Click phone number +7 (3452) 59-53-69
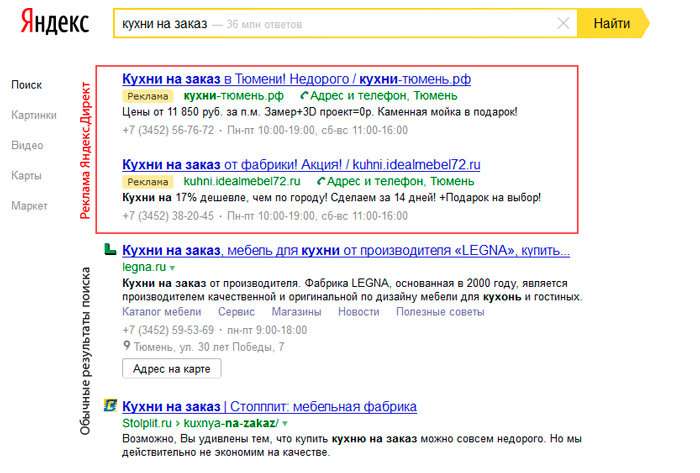This screenshot has height=473, width=700. (x=168, y=330)
